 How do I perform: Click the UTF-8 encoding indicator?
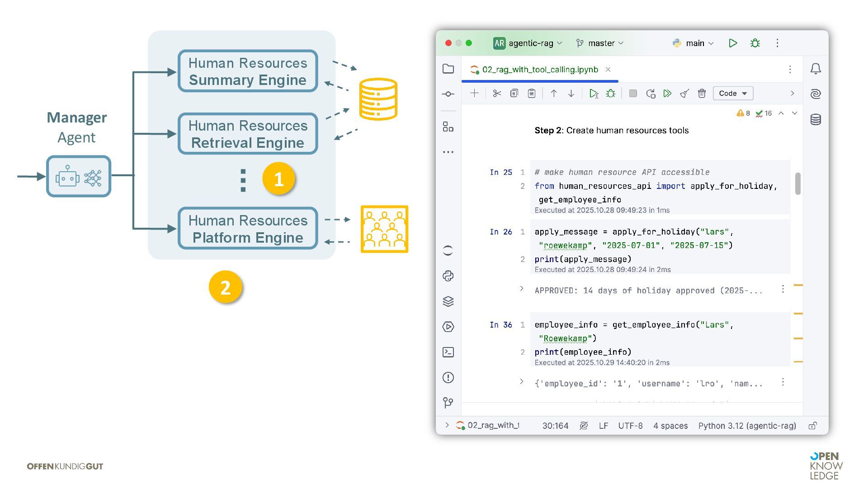[x=630, y=426]
